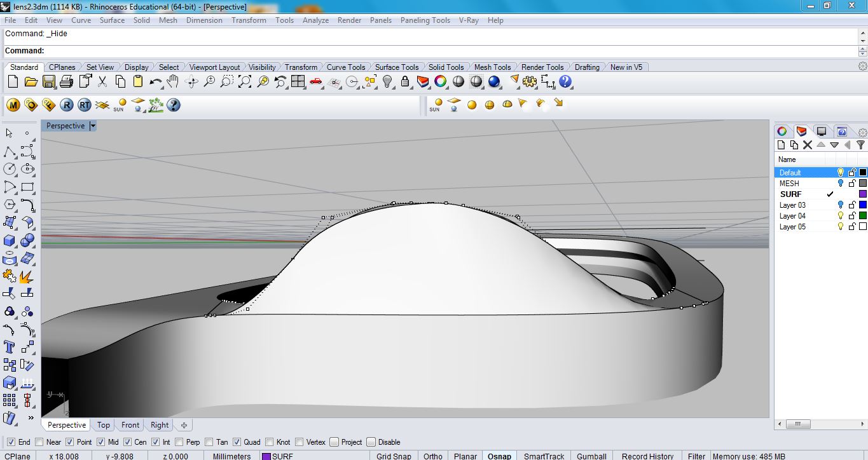Screen dimensions: 868x460
Task: Open the Perspective viewport dropdown arrow
Action: [x=93, y=126]
